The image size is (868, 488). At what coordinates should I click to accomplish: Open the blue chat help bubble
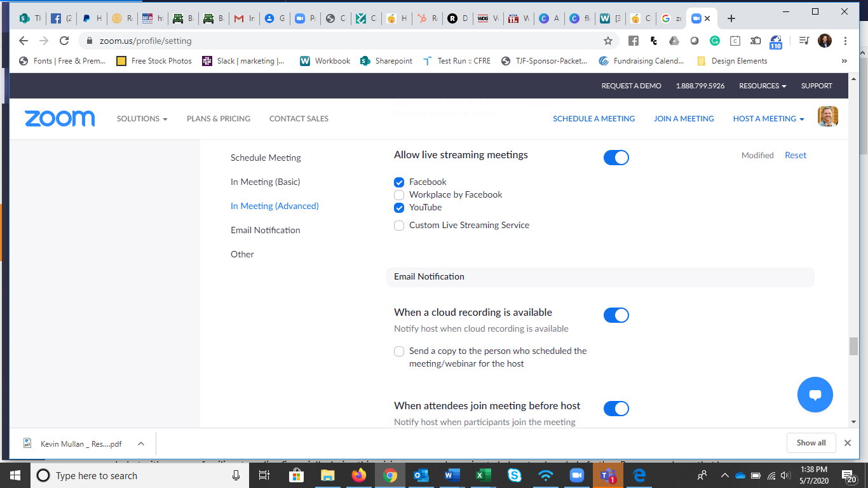tap(815, 395)
